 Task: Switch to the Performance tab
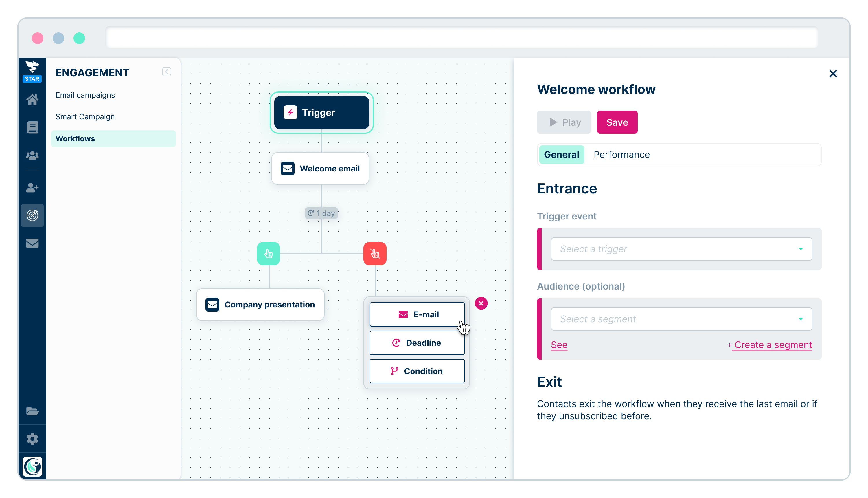pyautogui.click(x=622, y=155)
